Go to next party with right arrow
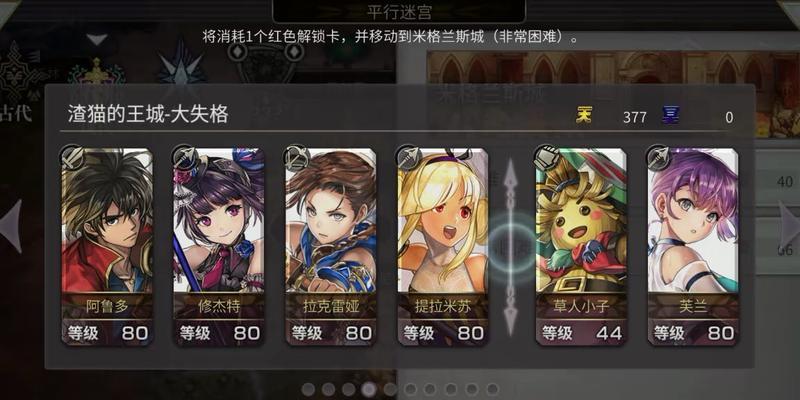Screen dimensions: 800x400 pyautogui.click(x=790, y=226)
